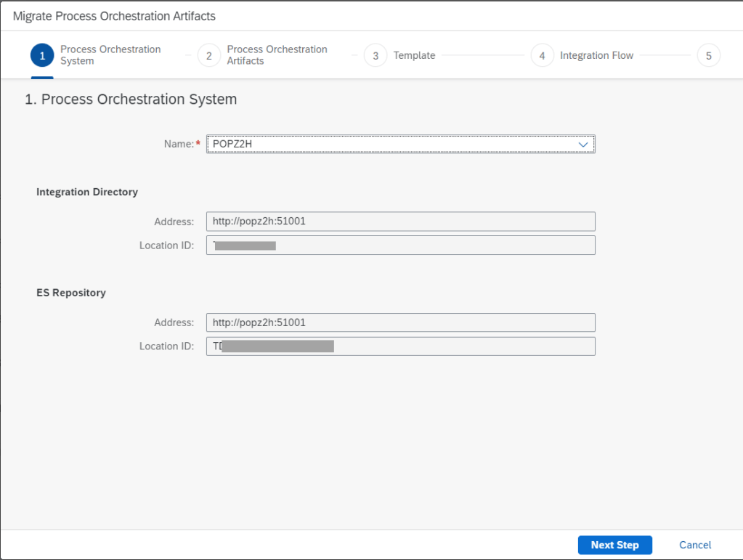Switch to the Template step label

414,55
